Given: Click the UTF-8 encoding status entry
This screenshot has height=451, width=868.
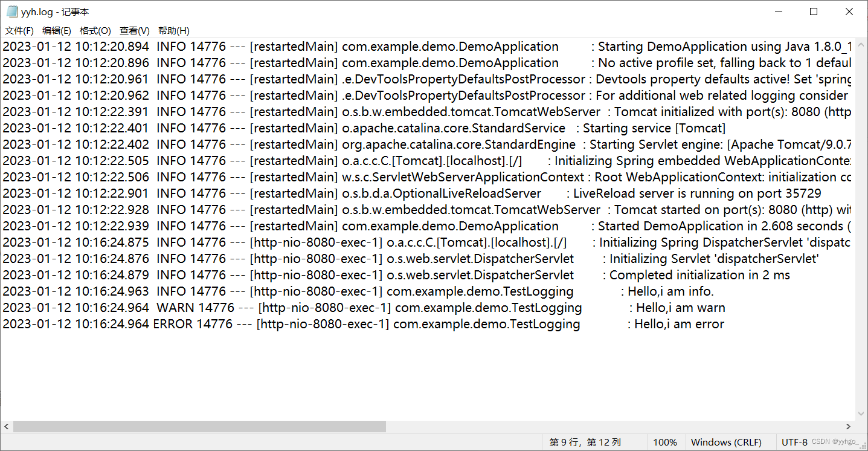Looking at the screenshot, I should pos(794,442).
